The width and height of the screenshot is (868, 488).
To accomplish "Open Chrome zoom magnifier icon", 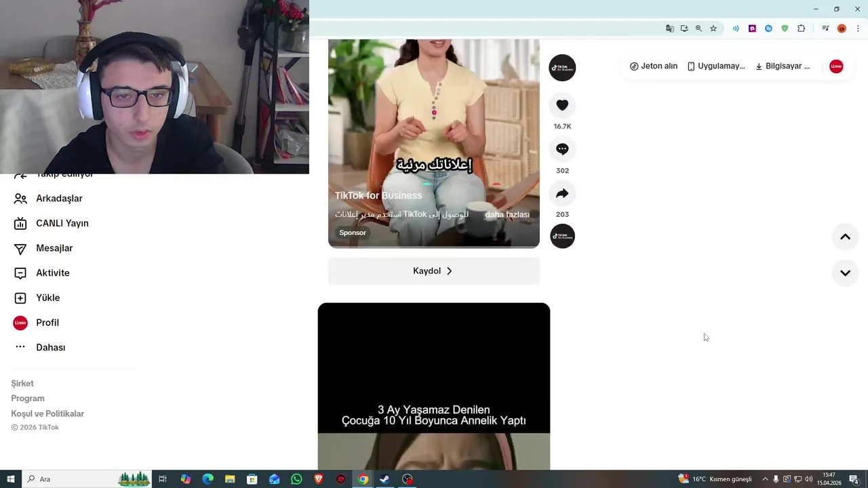I will click(x=698, y=28).
